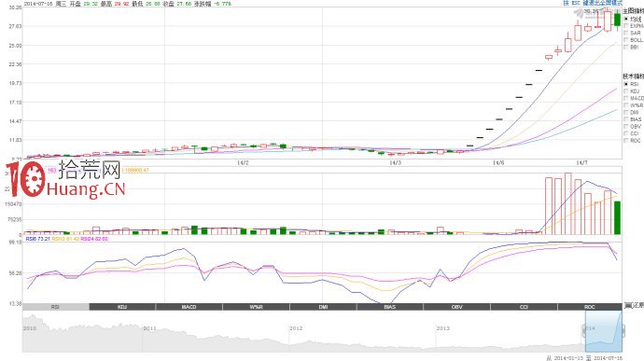
Task: Click the end date 2014-07-16 field
Action: [x=609, y=358]
